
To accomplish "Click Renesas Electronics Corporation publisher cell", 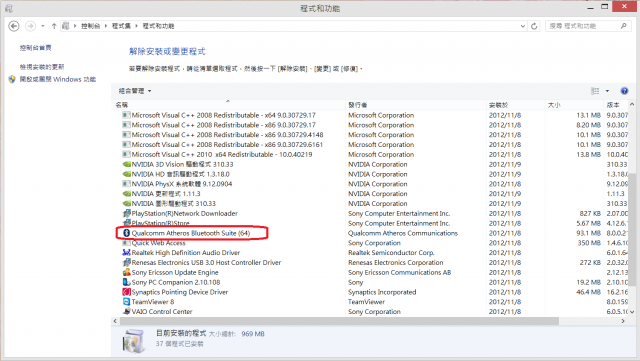I will tap(396, 263).
